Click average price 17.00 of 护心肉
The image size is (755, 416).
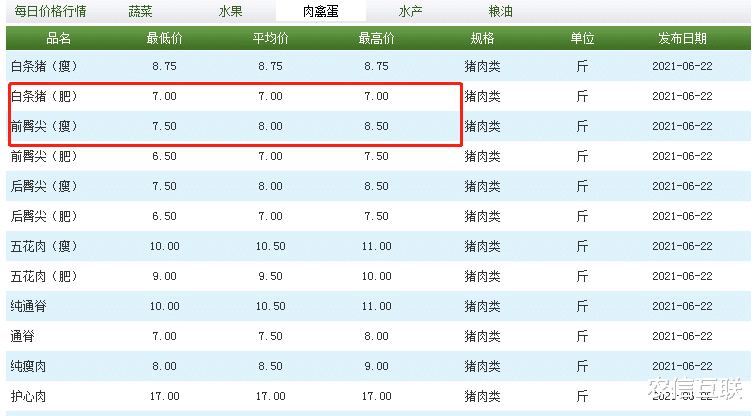coord(271,396)
